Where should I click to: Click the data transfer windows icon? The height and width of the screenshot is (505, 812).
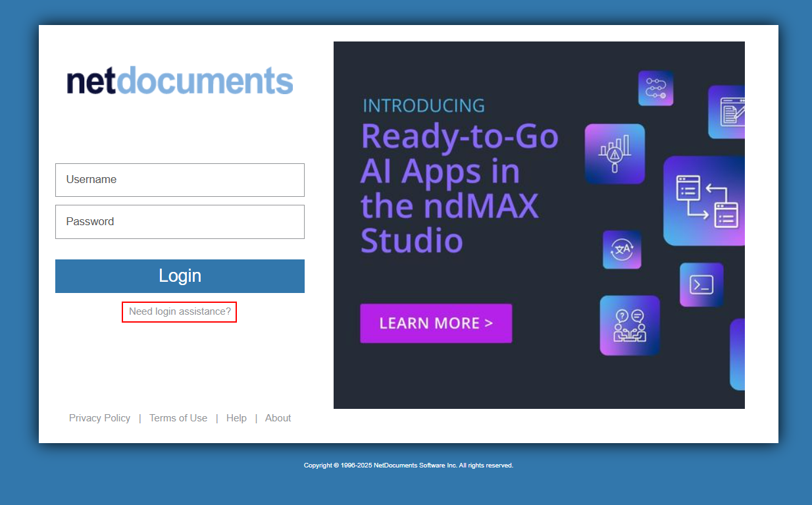click(704, 201)
